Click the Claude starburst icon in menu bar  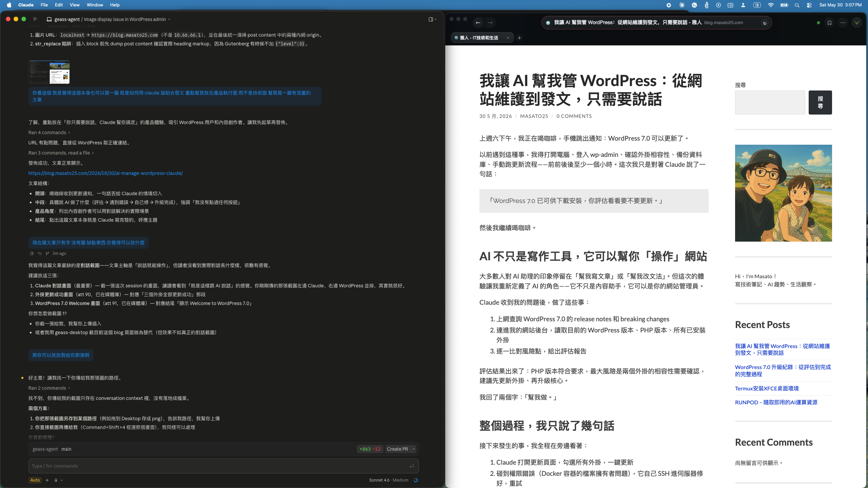pos(682,5)
